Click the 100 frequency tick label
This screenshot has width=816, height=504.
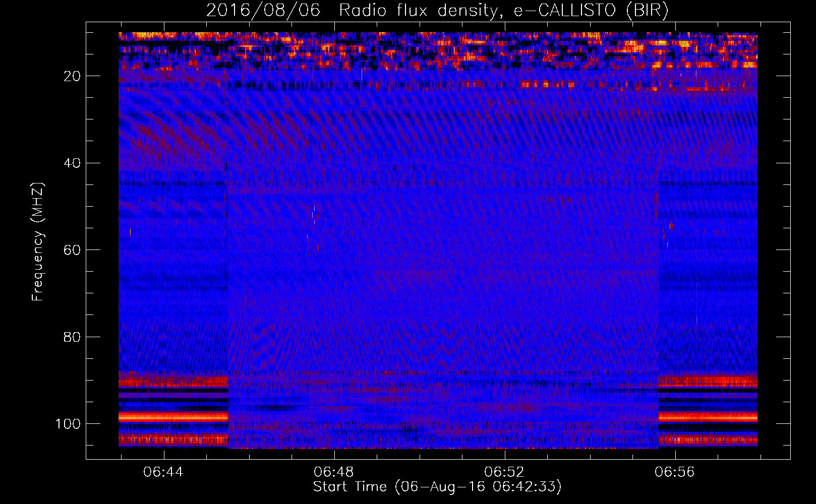(68, 424)
